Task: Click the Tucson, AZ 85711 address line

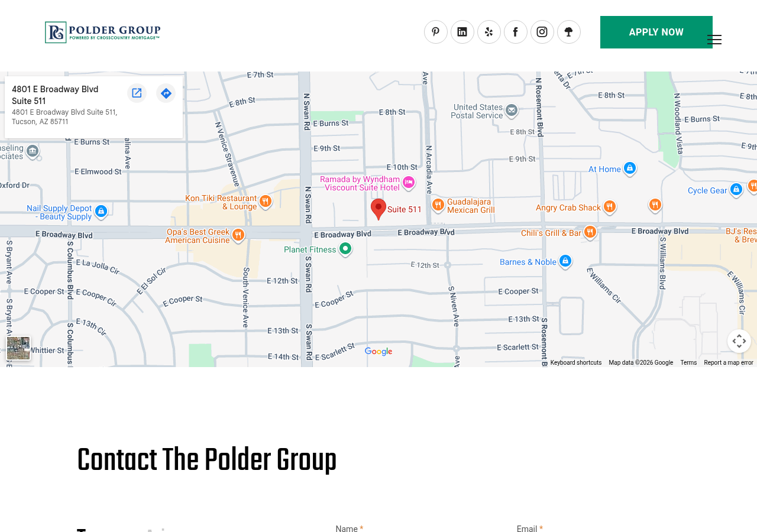Action: pos(40,122)
